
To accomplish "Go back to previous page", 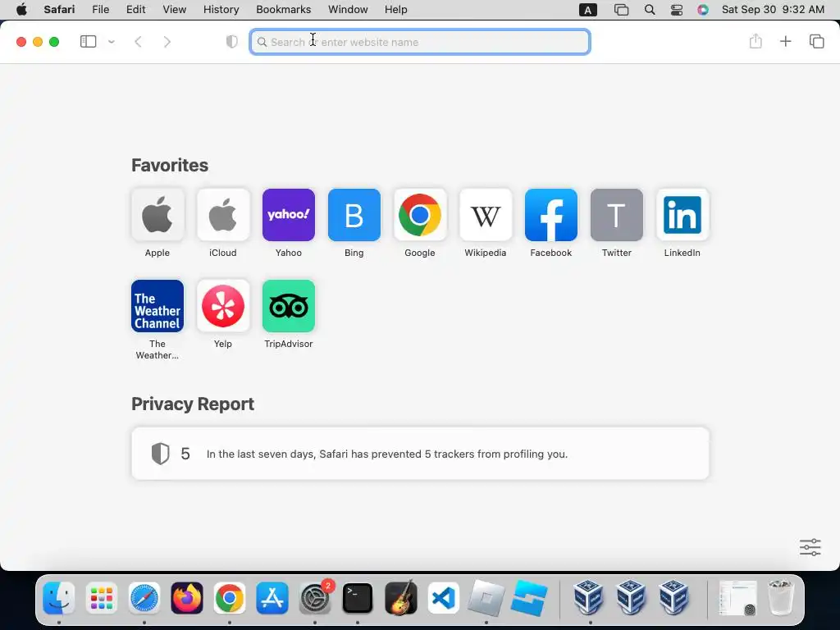I will (138, 41).
